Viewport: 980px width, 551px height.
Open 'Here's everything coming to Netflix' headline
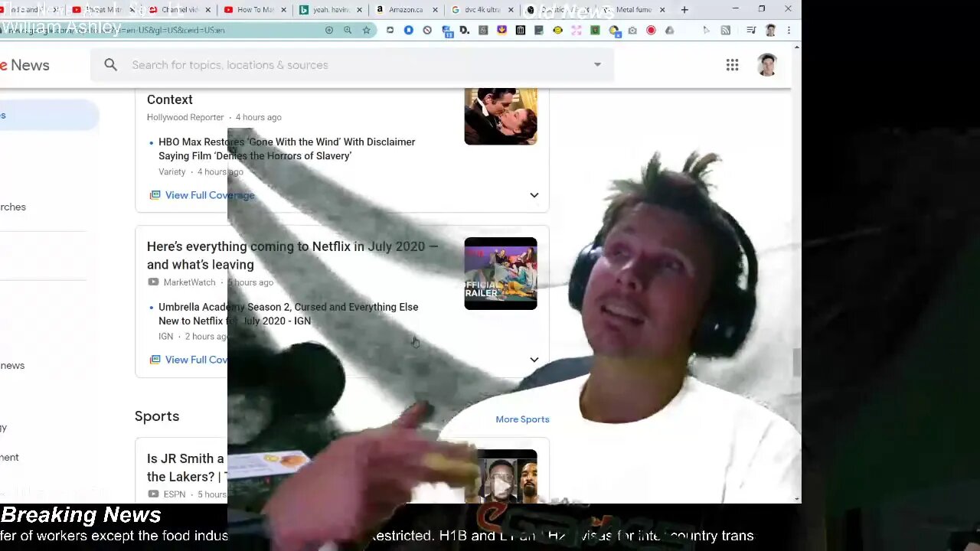[x=292, y=256]
